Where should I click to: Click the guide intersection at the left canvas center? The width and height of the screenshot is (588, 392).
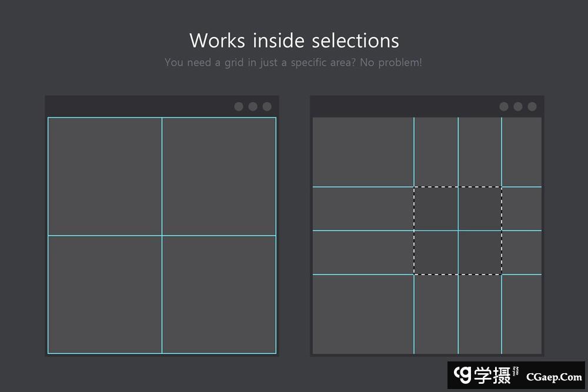pos(162,236)
